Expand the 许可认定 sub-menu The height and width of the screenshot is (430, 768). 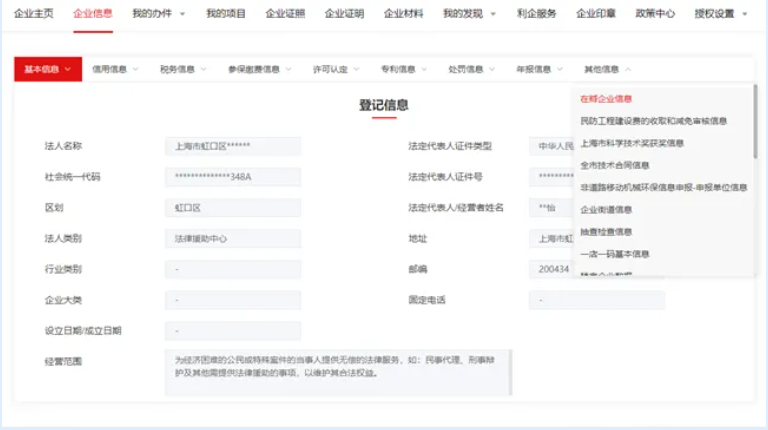pyautogui.click(x=336, y=69)
